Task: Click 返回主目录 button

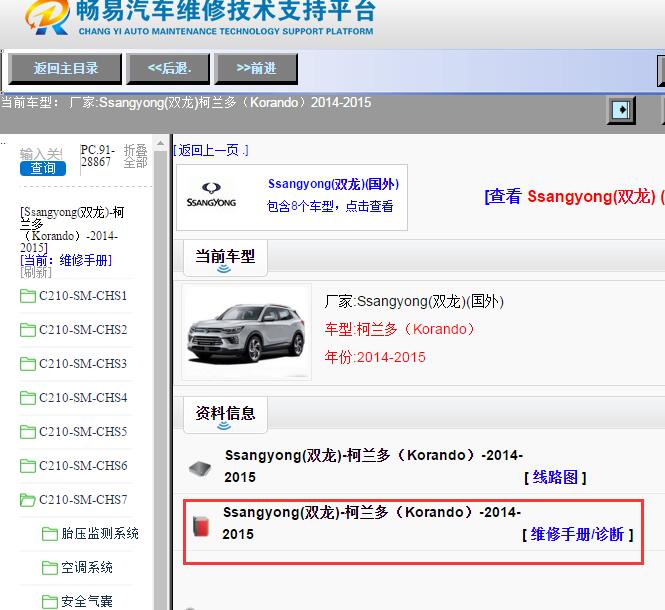Action: 65,69
